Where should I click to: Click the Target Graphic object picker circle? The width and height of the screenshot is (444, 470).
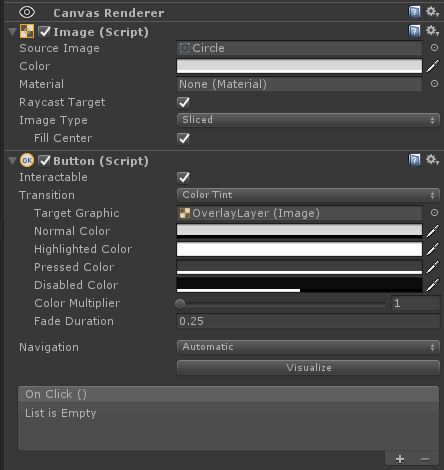434,213
